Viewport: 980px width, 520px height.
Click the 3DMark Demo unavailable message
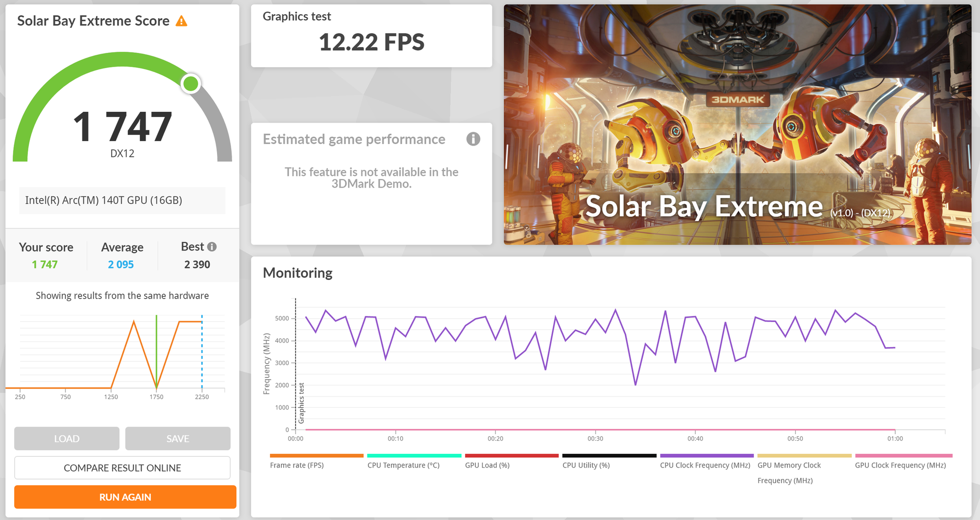point(371,178)
